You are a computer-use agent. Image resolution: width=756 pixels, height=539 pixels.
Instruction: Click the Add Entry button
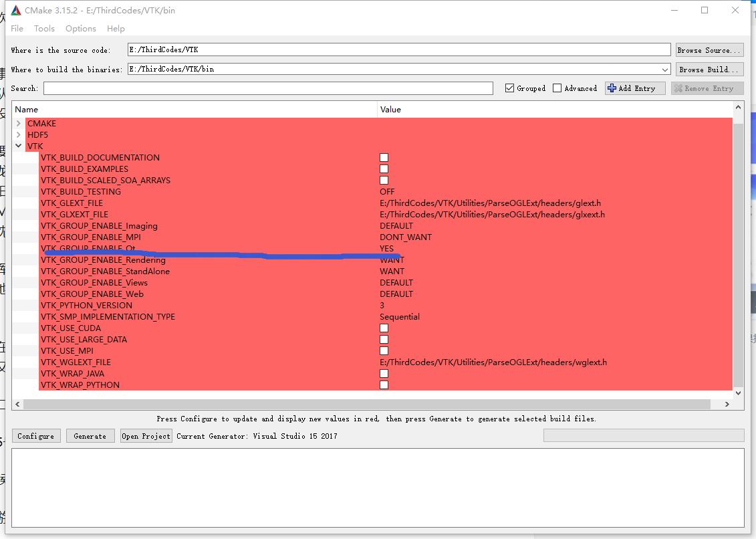pos(635,88)
